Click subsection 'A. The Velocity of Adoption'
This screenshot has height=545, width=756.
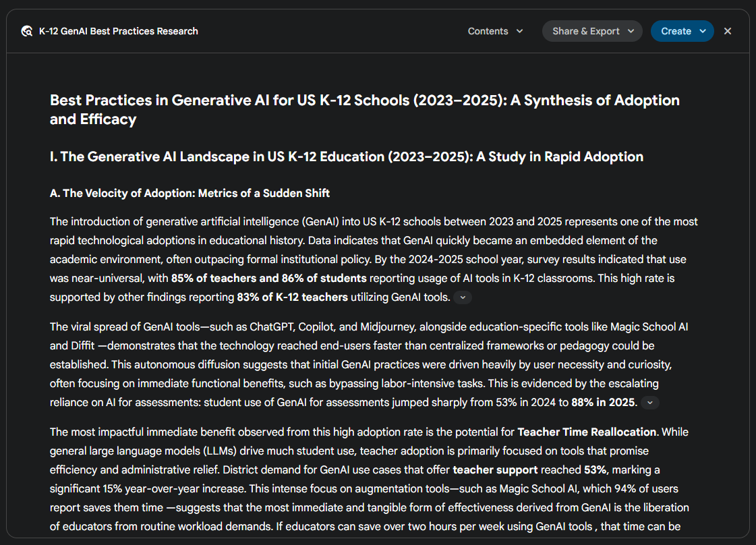(x=189, y=193)
